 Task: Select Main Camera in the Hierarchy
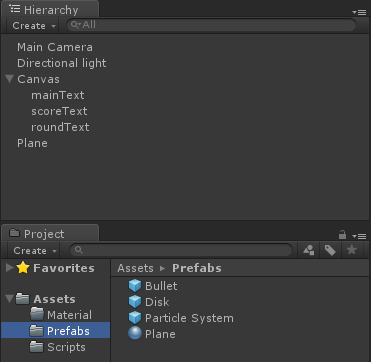pyautogui.click(x=55, y=47)
